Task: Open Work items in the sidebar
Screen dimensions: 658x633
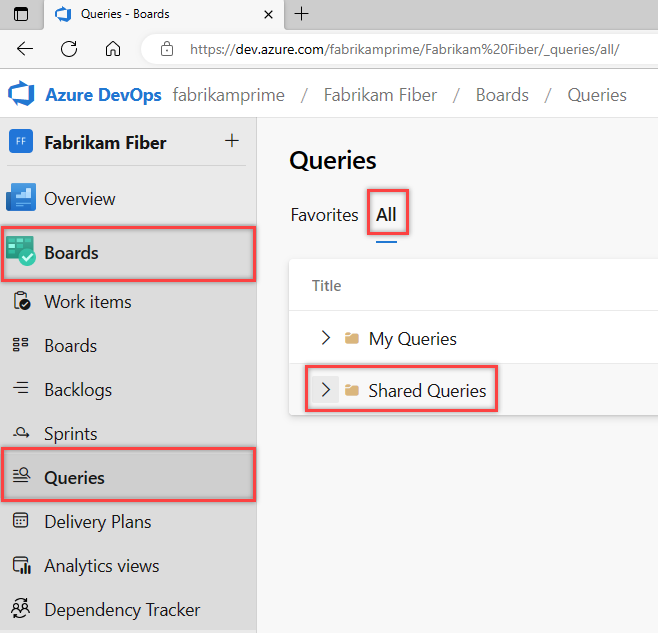Action: coord(88,302)
